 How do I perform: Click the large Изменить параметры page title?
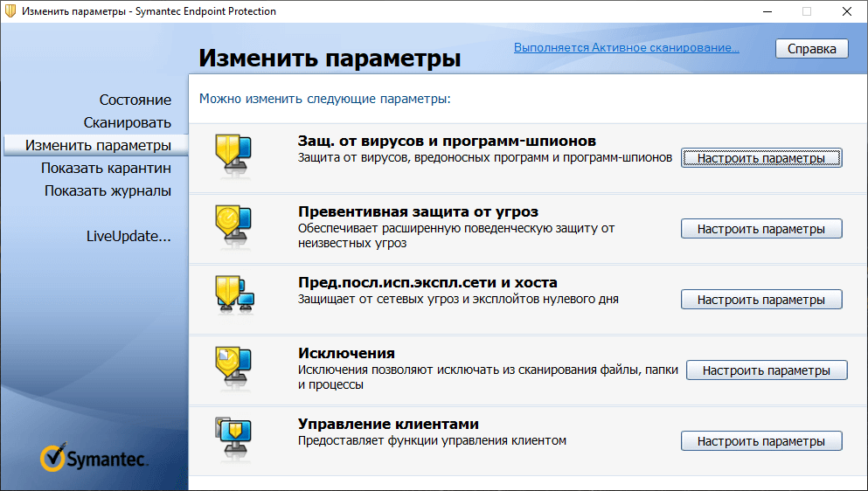(x=330, y=58)
